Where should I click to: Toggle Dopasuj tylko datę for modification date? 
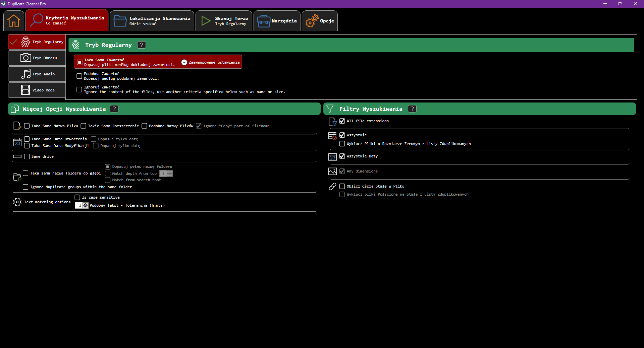click(x=96, y=146)
